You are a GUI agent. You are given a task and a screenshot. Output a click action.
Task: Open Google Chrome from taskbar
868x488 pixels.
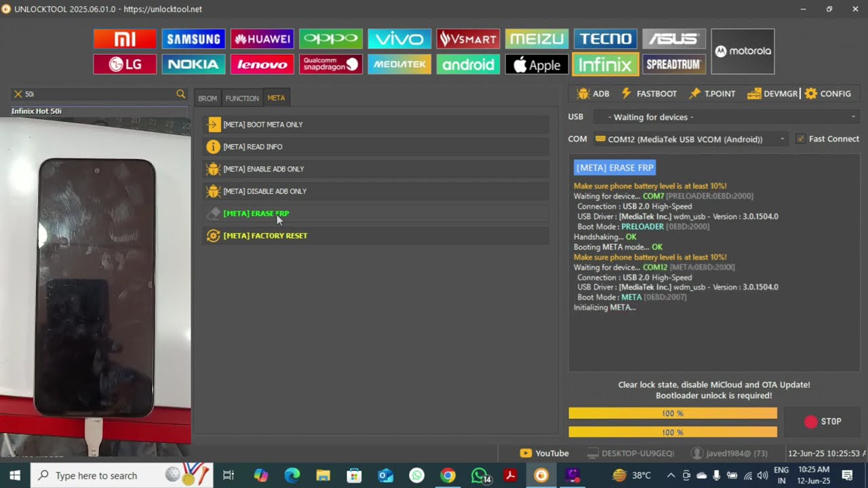pos(448,476)
